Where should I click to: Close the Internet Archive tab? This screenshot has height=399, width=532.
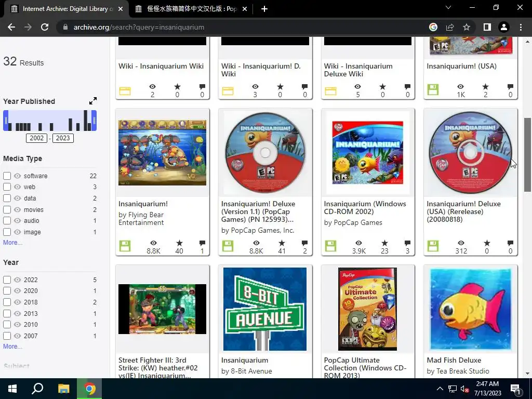(120, 9)
